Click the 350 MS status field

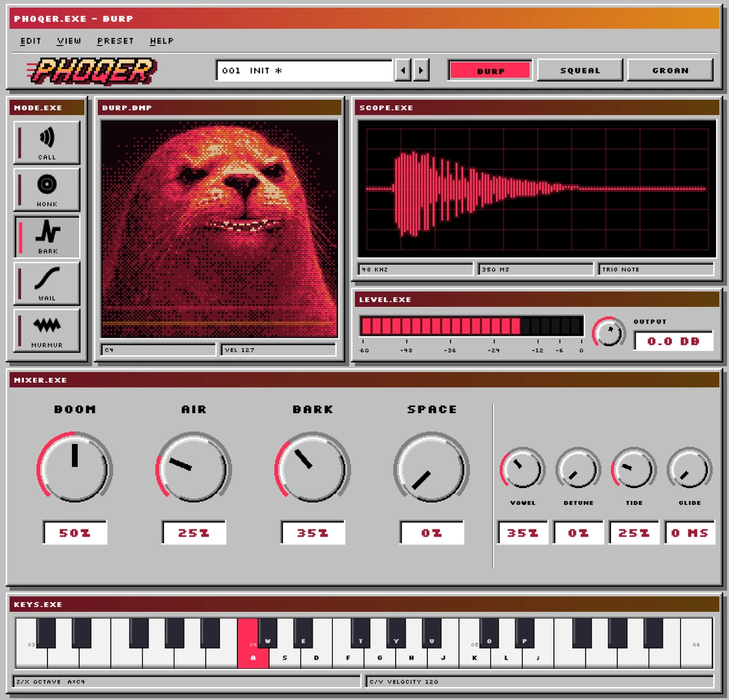(x=536, y=270)
